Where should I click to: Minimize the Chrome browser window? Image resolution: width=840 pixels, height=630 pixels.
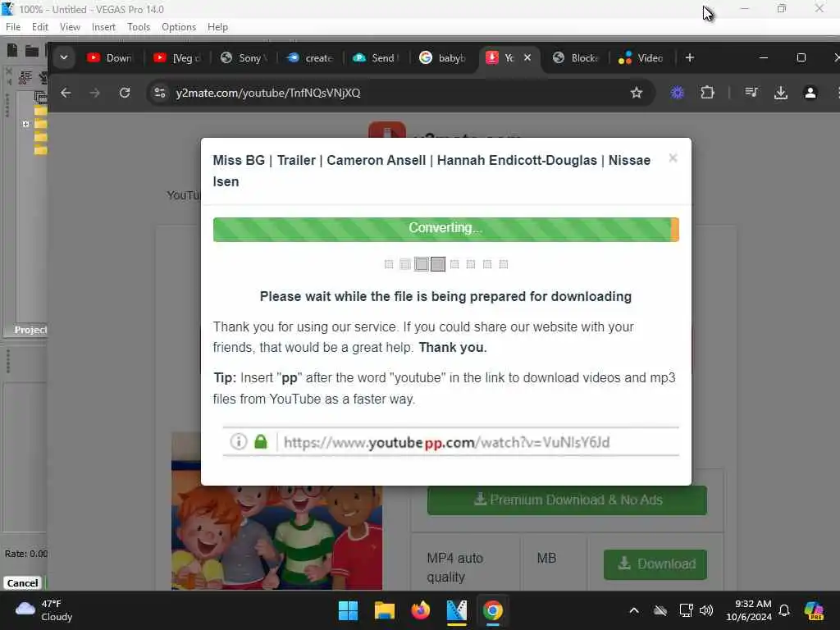tap(764, 57)
